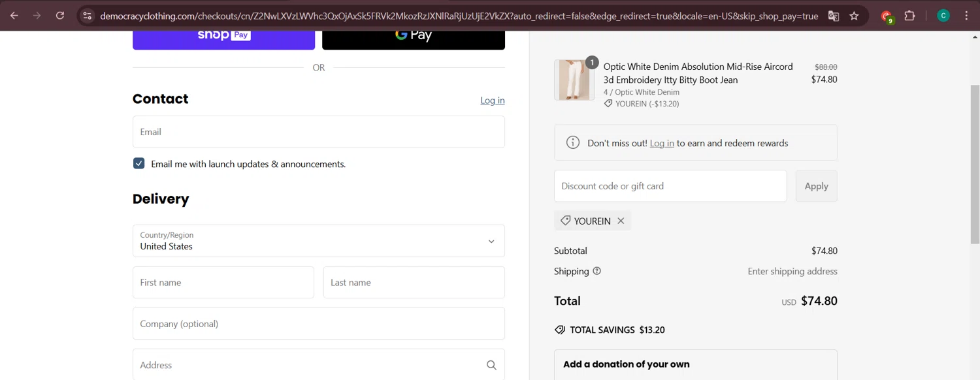Open the Country/Region dropdown
The height and width of the screenshot is (380, 980).
[319, 241]
